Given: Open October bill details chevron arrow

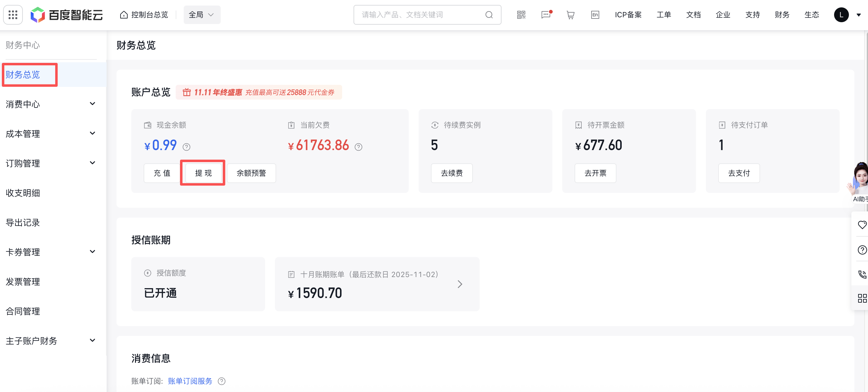Looking at the screenshot, I should (460, 284).
